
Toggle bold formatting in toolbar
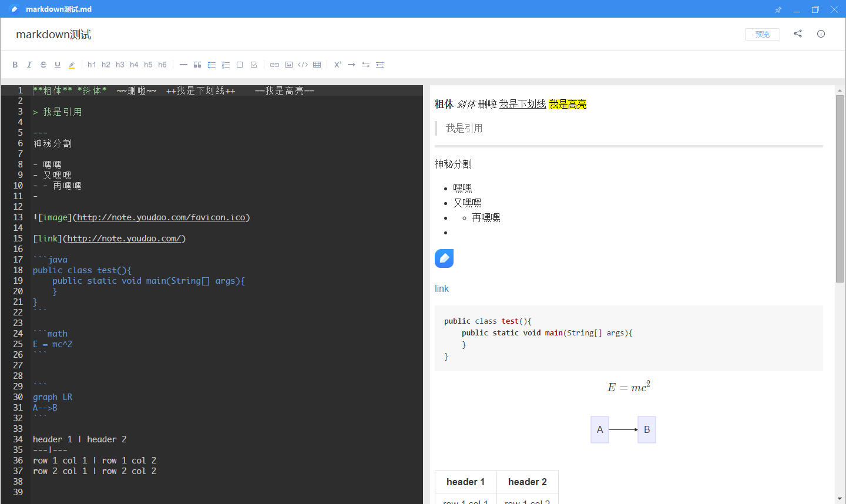[15, 65]
